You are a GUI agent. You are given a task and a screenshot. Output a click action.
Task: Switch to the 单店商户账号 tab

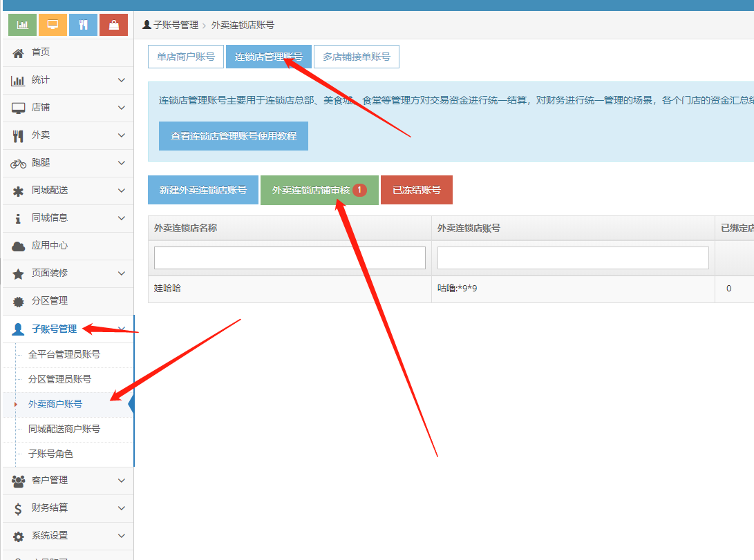[x=186, y=57]
